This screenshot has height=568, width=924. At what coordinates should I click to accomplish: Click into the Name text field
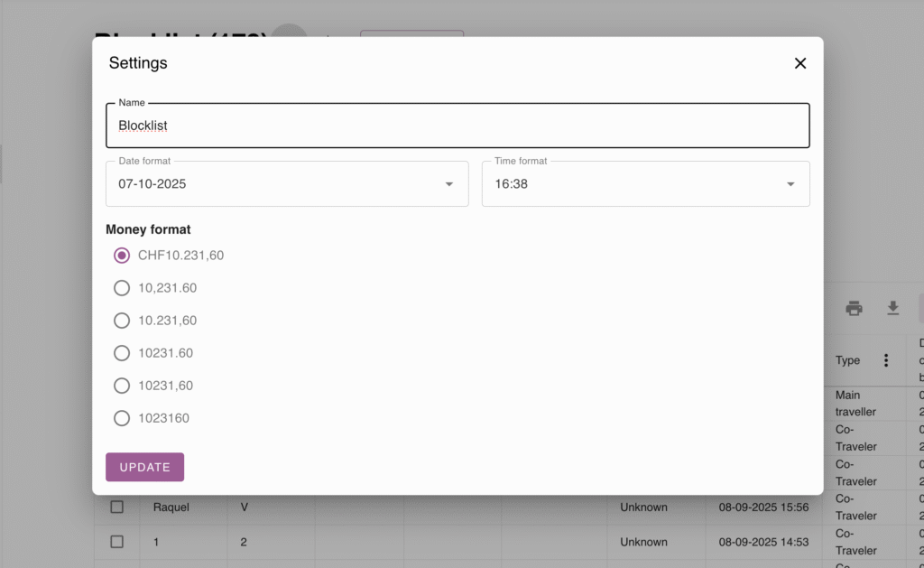(x=457, y=126)
